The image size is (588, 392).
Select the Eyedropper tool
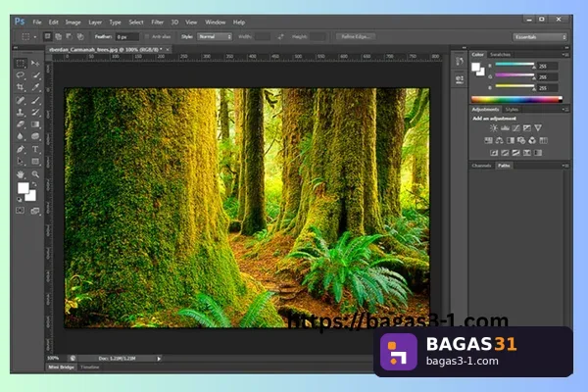click(x=35, y=87)
